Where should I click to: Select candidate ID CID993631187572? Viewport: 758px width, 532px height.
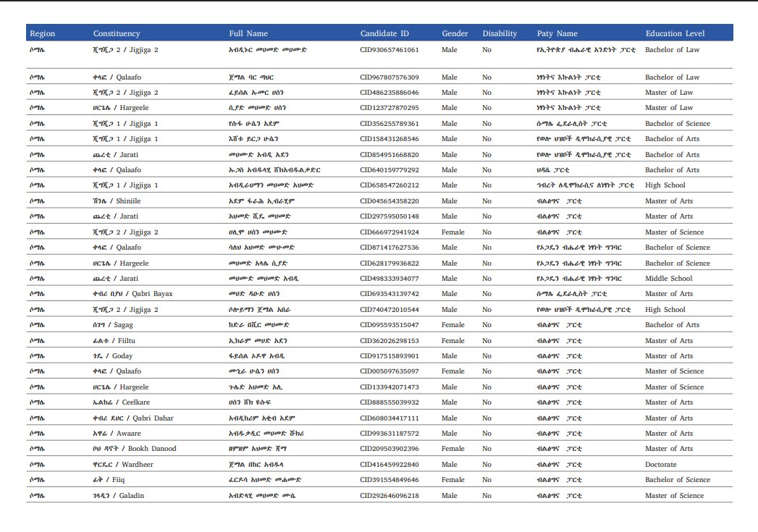point(389,434)
